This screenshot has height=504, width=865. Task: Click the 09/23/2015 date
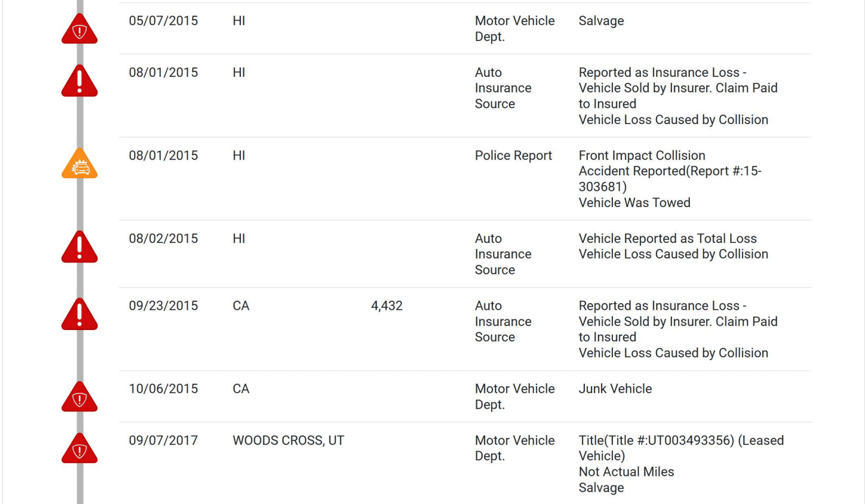point(163,306)
